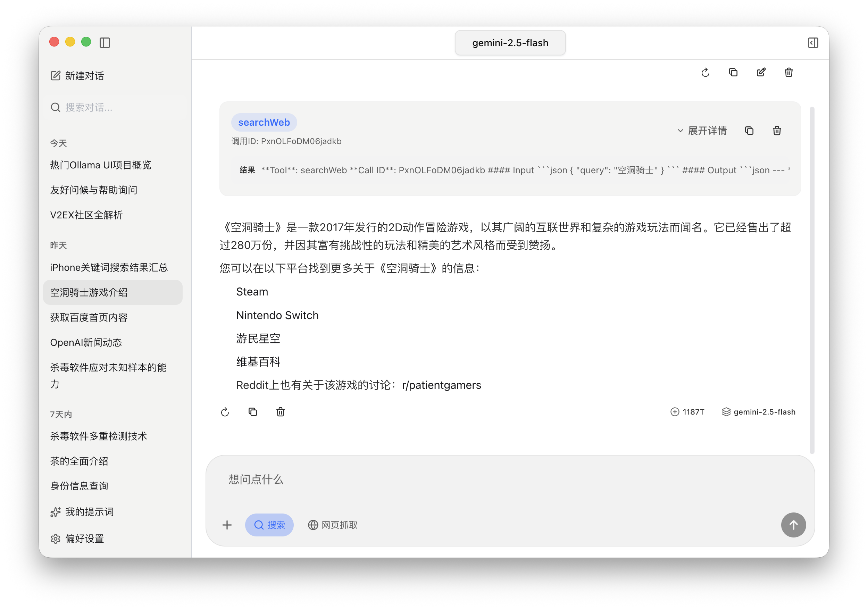Copy the assistant reply below the answer
The width and height of the screenshot is (868, 609).
(252, 412)
